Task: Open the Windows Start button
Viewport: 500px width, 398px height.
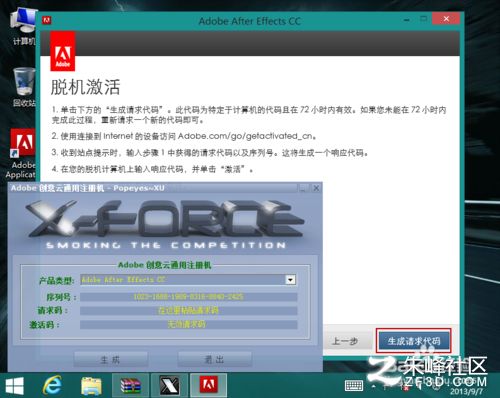Action: pos(15,386)
